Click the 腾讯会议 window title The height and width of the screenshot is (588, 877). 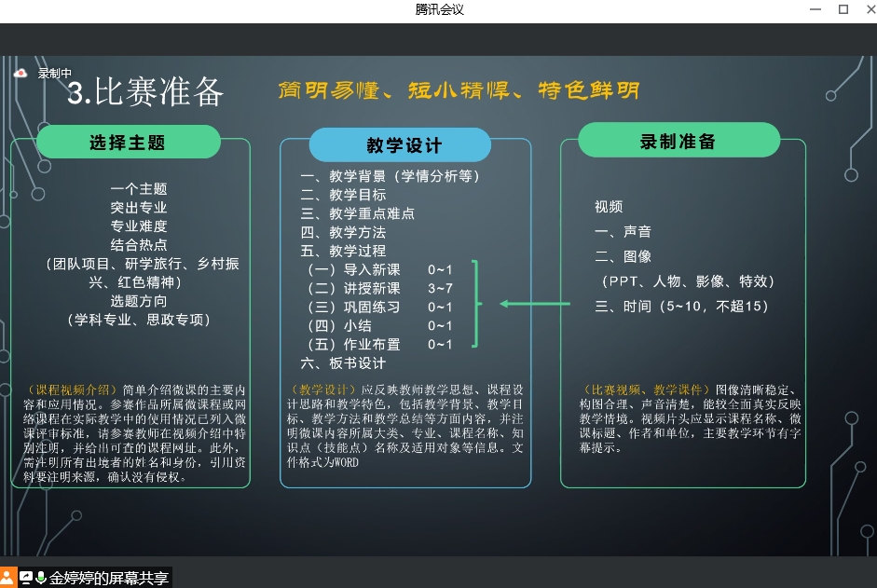pyautogui.click(x=439, y=9)
